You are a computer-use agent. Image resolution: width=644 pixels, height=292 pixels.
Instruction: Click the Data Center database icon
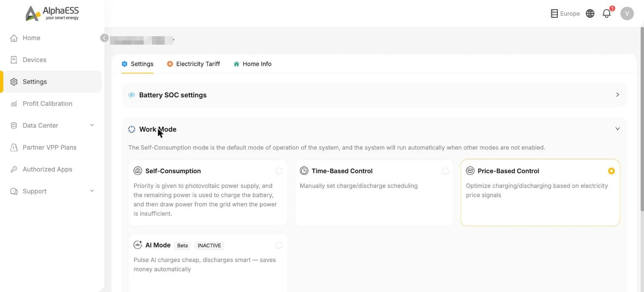pos(14,126)
